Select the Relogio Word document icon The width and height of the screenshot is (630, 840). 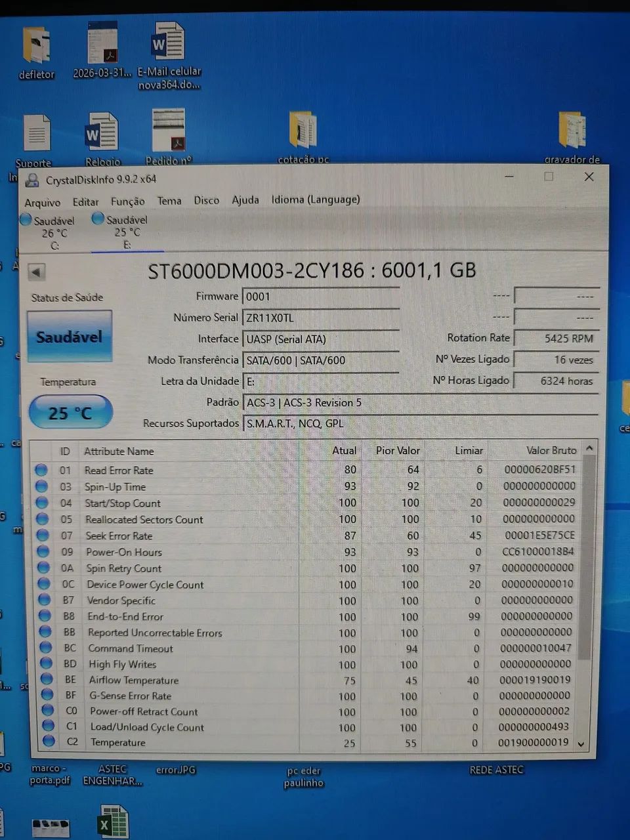pyautogui.click(x=102, y=139)
